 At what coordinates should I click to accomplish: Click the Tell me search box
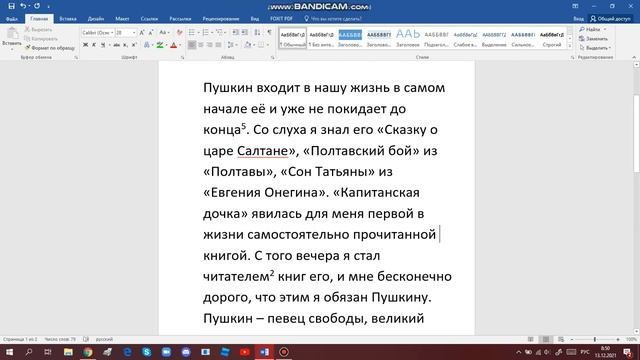point(333,19)
